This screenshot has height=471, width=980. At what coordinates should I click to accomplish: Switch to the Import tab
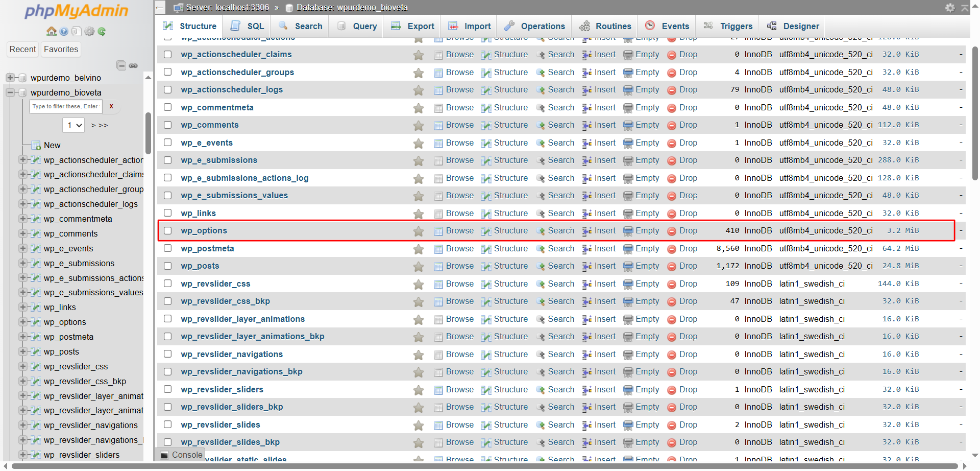click(x=469, y=26)
